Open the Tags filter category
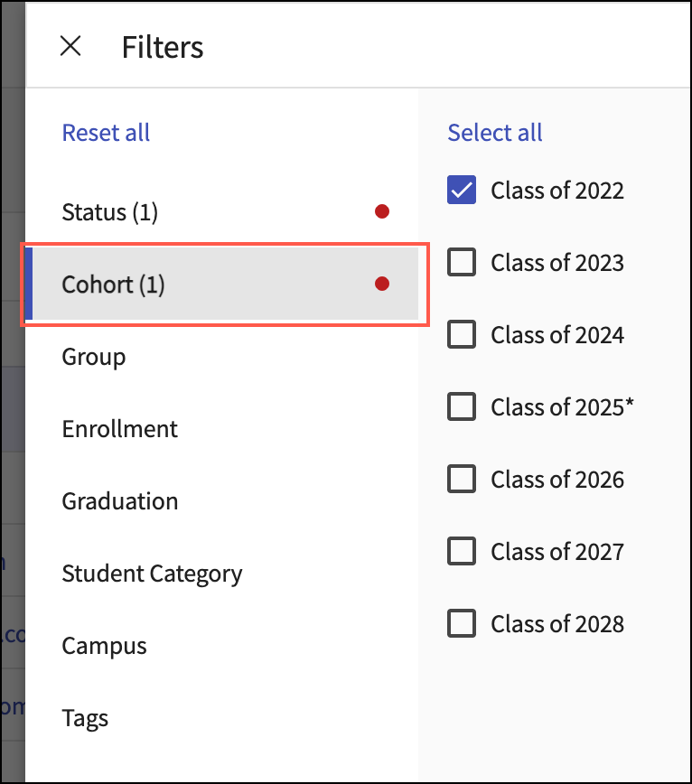Viewport: 692px width, 784px height. (85, 718)
